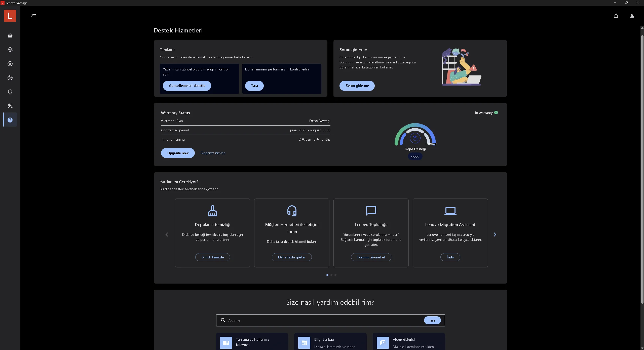
Task: Select the Support help sidebar tab
Action: [10, 120]
